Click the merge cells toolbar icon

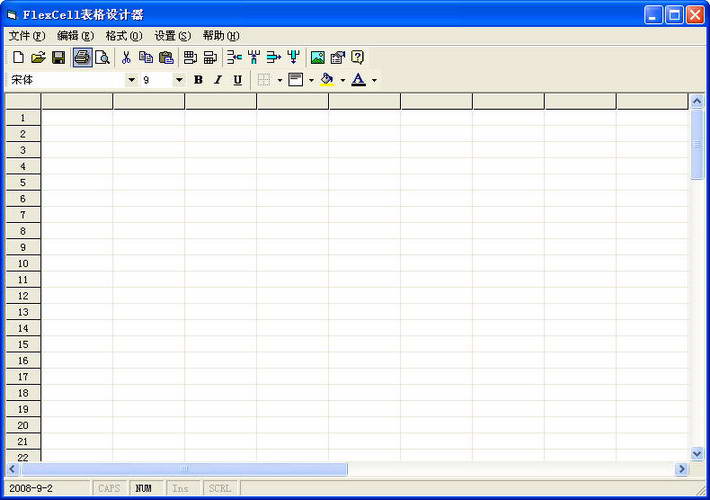pyautogui.click(x=190, y=58)
